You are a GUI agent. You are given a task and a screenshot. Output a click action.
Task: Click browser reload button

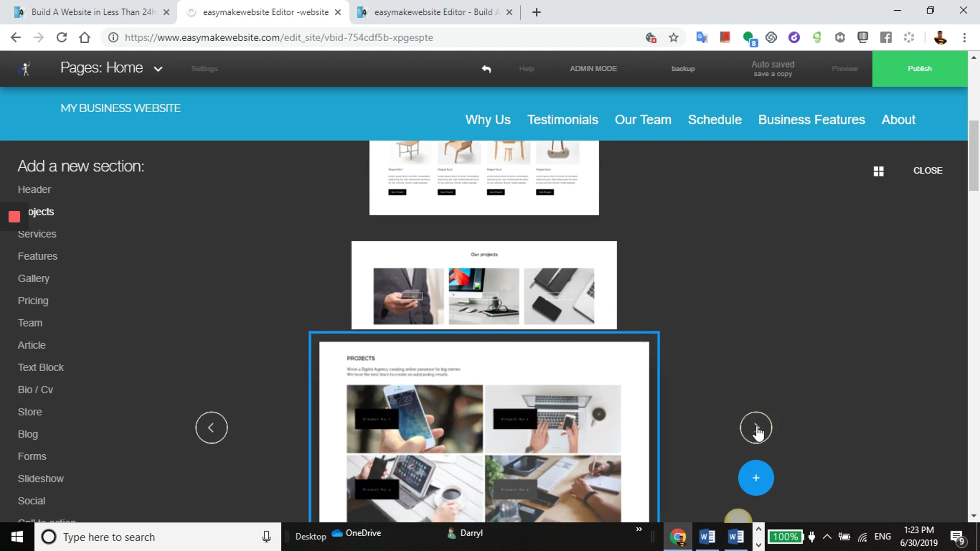tap(62, 38)
